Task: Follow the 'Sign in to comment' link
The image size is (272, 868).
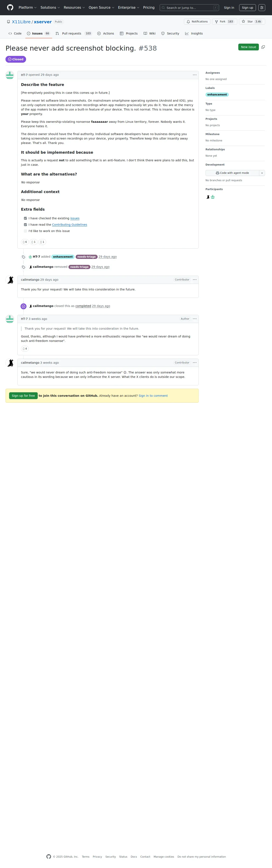Action: (153, 396)
